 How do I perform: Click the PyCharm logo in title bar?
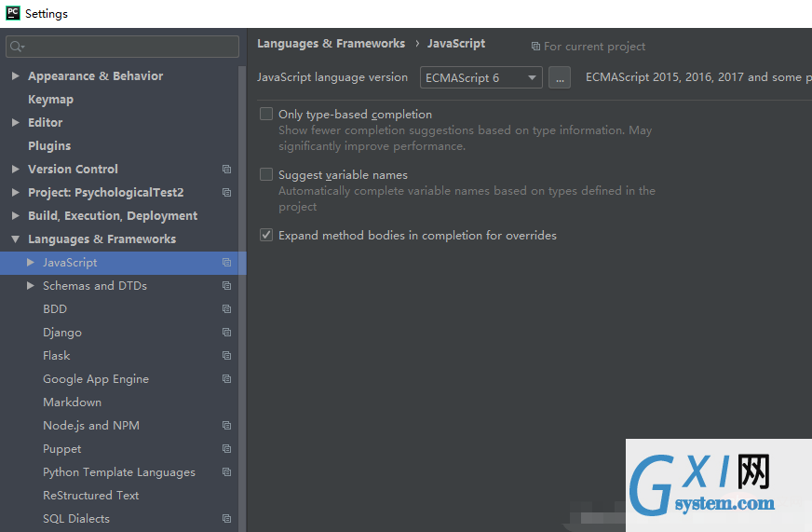coord(12,13)
